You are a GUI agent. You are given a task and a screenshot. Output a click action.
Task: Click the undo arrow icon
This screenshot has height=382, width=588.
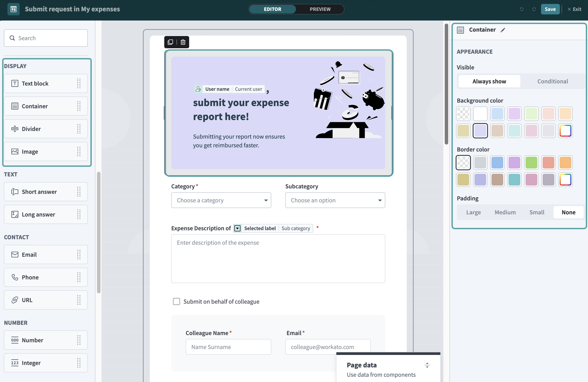pos(522,9)
